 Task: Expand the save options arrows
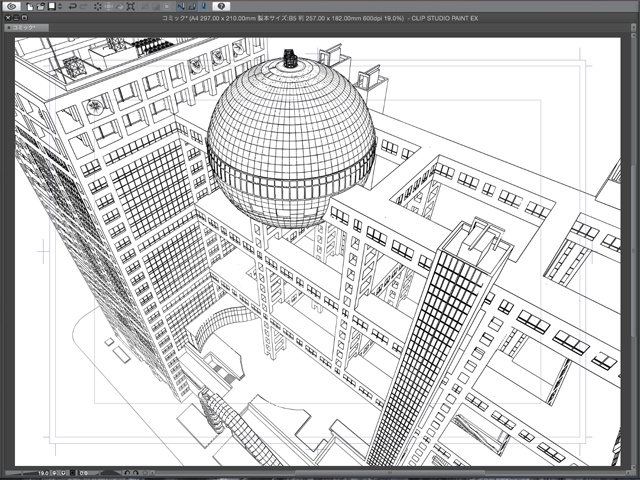(x=60, y=7)
